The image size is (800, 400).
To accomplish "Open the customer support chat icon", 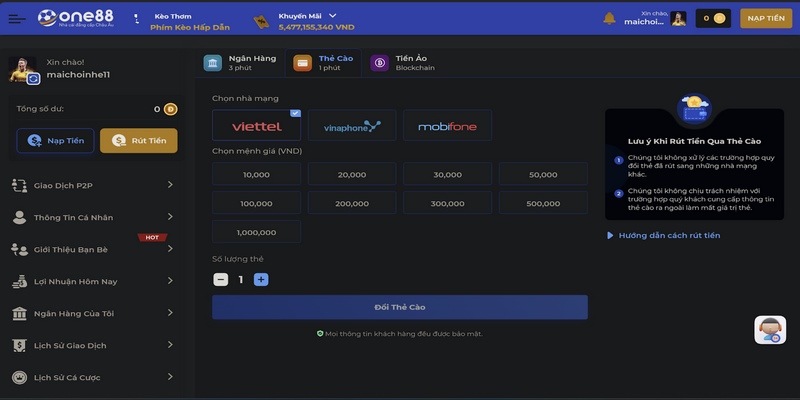I will (770, 330).
